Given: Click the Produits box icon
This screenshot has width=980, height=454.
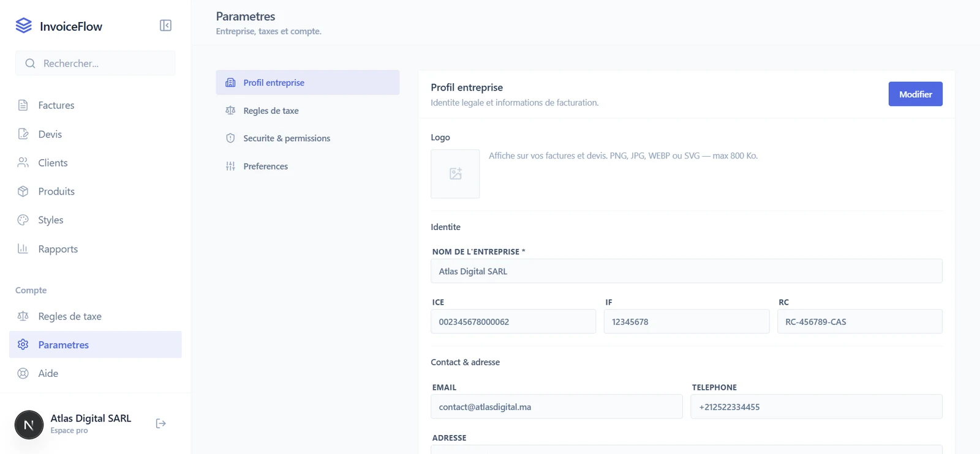Looking at the screenshot, I should (x=23, y=192).
